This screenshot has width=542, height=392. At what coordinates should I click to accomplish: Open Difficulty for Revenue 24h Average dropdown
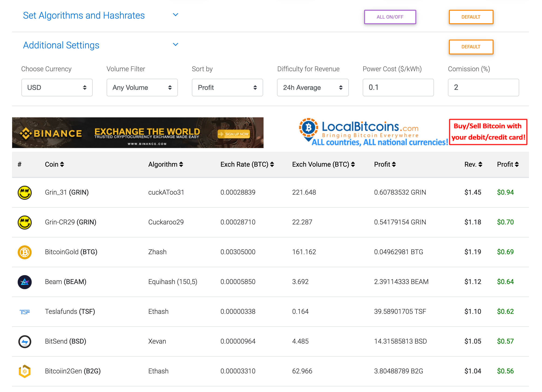[313, 88]
